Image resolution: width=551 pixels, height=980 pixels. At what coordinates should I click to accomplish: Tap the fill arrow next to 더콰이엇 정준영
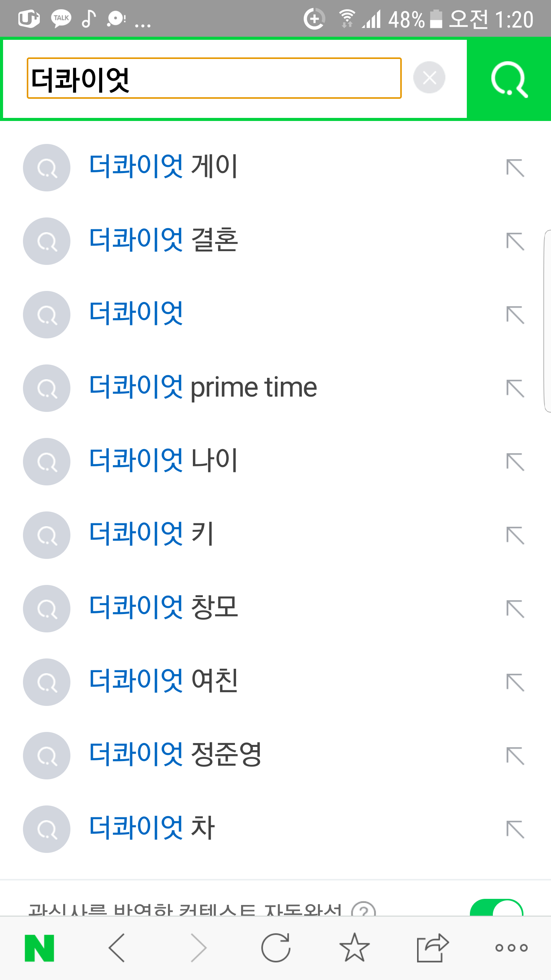515,756
